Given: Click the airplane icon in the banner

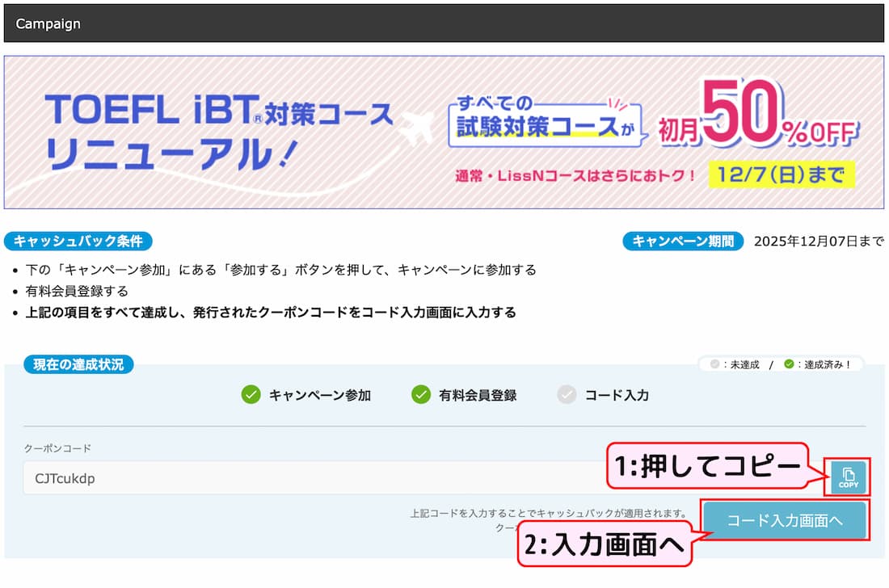Looking at the screenshot, I should click(x=418, y=128).
